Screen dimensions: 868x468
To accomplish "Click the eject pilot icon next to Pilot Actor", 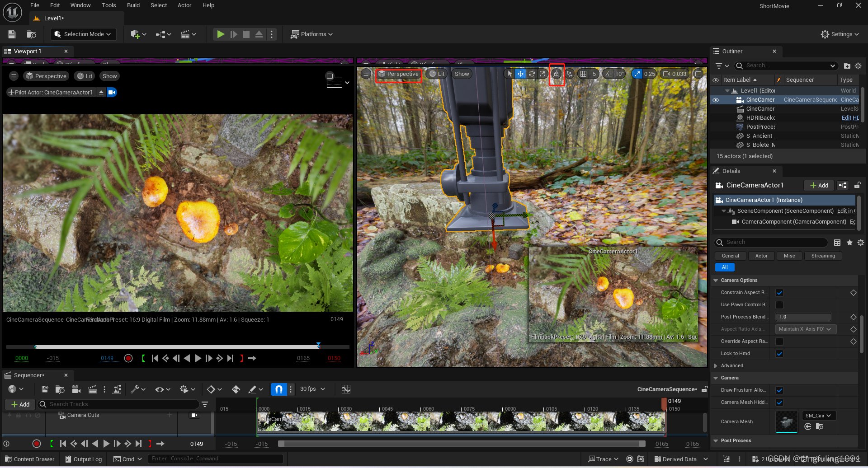I will pyautogui.click(x=101, y=92).
